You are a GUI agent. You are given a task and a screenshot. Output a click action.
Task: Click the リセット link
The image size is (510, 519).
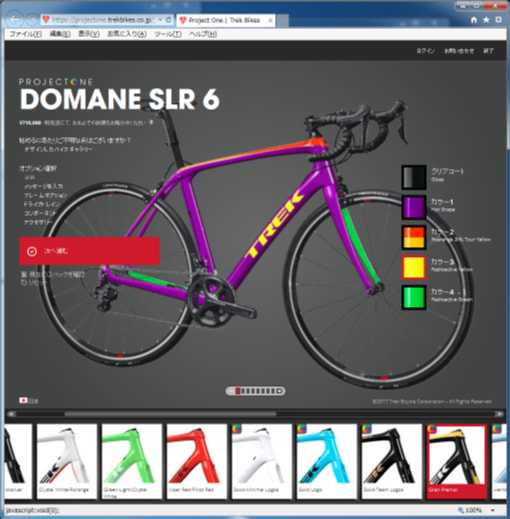35,283
